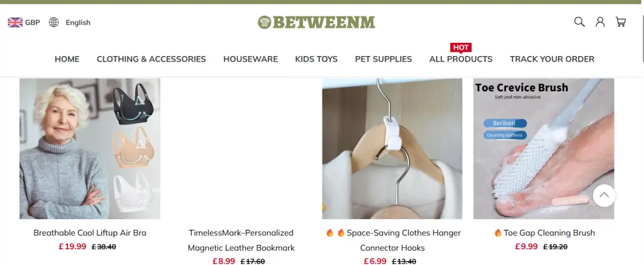Open the English language selector
This screenshot has width=644, height=265.
coord(78,23)
